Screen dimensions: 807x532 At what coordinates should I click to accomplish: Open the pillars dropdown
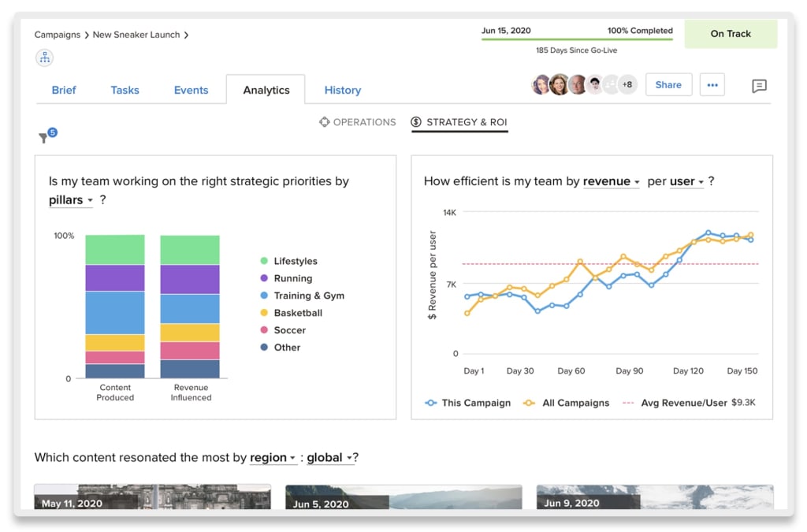[x=69, y=199]
